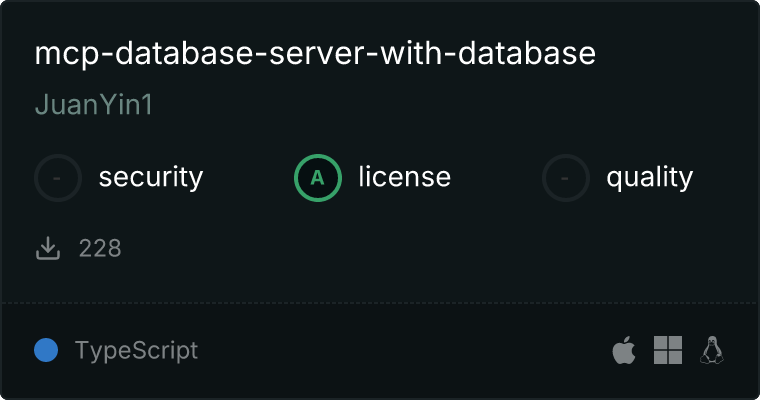760x400 pixels.
Task: Select the blue TypeScript language dot
Action: pos(46,351)
